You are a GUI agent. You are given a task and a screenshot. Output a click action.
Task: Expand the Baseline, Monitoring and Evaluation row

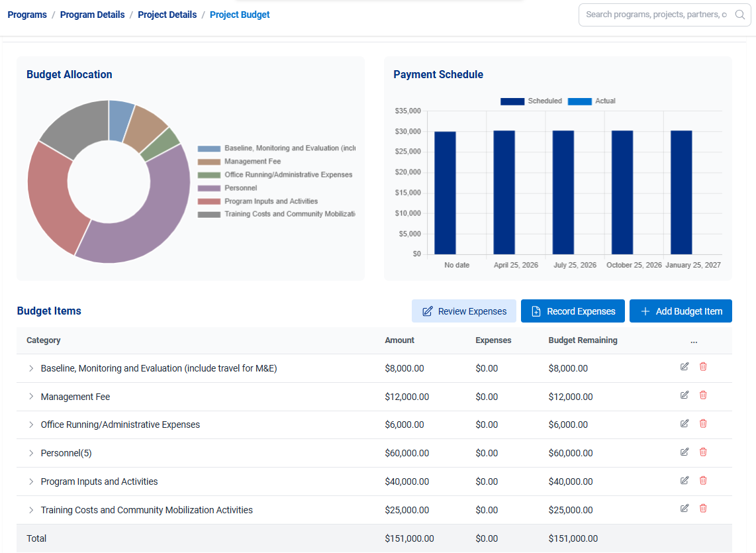tap(31, 368)
